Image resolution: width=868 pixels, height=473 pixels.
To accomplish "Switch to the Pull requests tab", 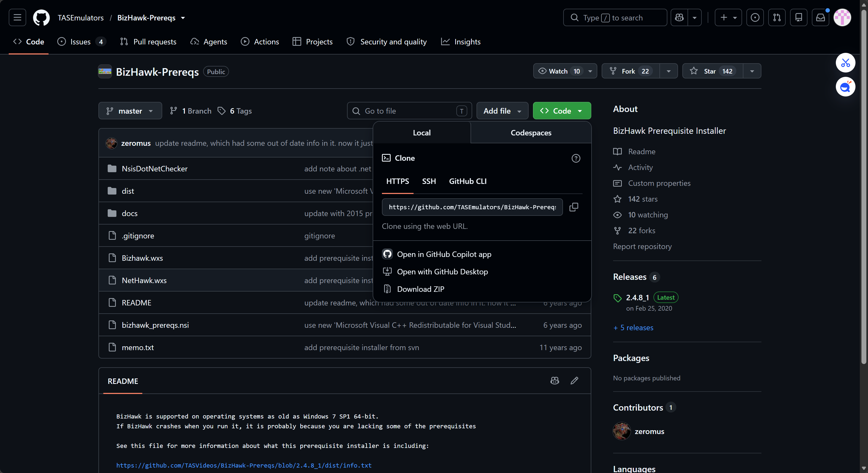I will click(x=148, y=42).
